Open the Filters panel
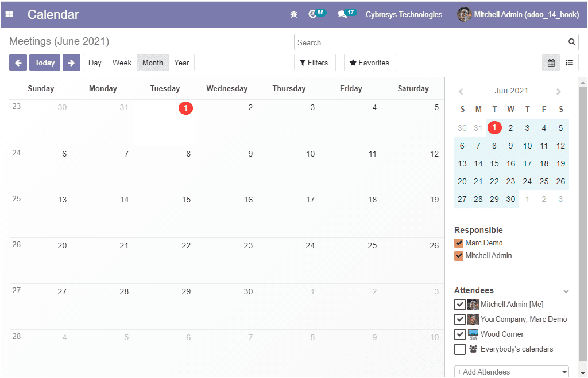 click(x=315, y=62)
